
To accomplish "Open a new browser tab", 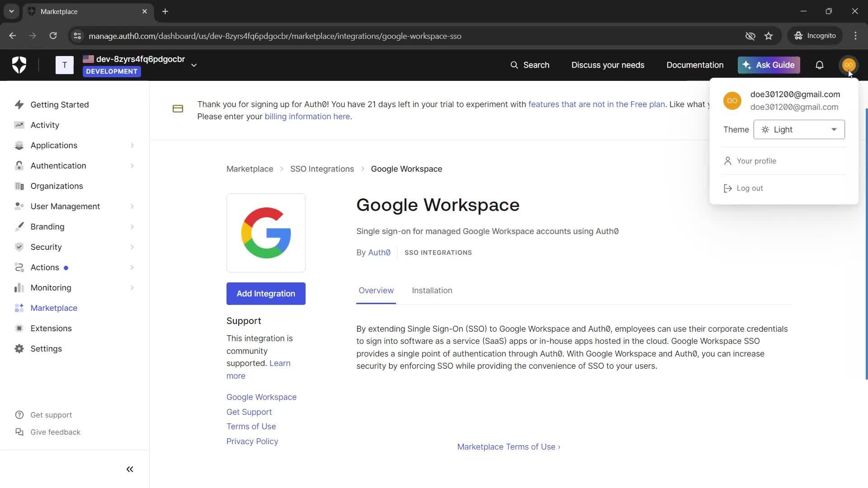I will pos(165,11).
